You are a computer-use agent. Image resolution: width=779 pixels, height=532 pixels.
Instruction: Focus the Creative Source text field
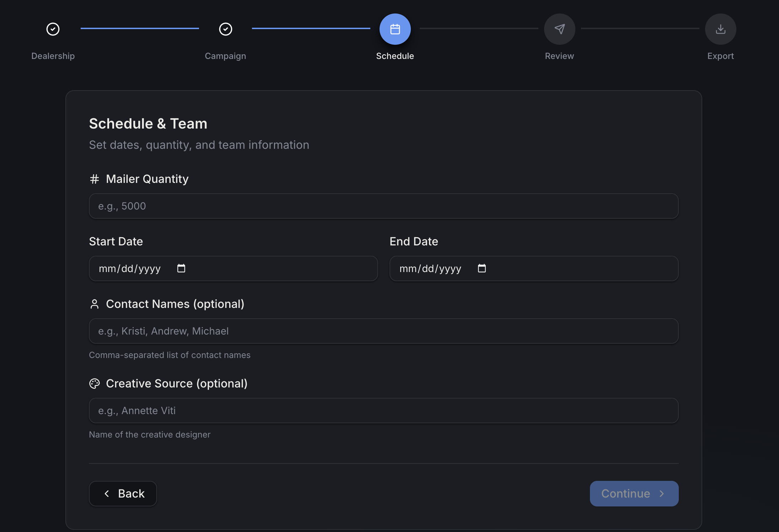tap(384, 411)
